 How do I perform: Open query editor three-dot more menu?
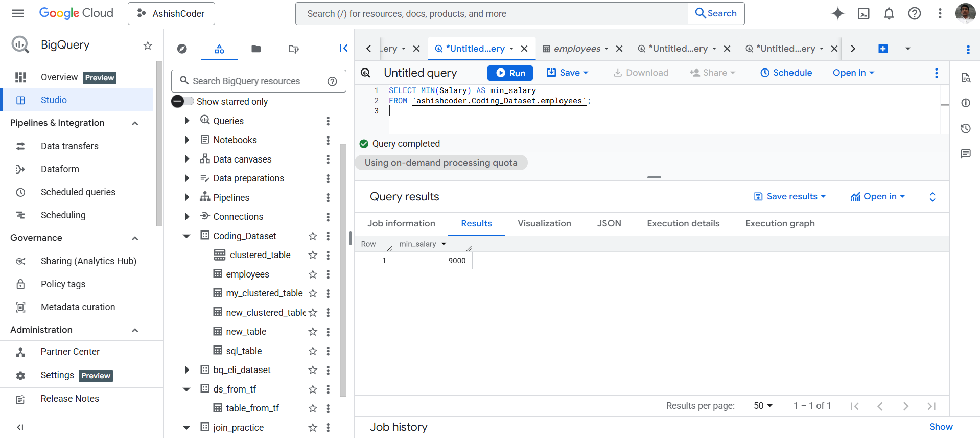click(x=937, y=73)
